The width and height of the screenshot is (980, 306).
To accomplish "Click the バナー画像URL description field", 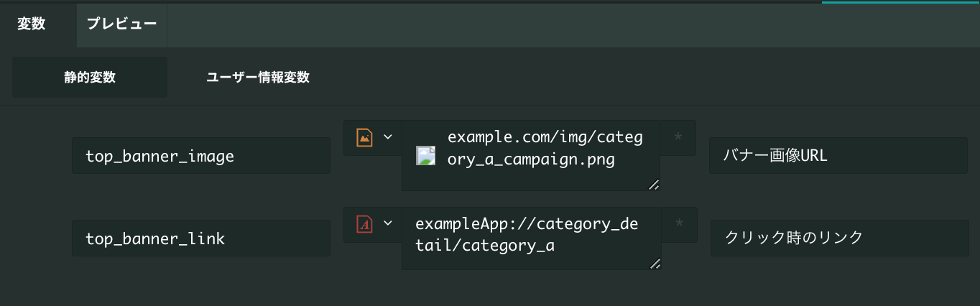I will (838, 156).
